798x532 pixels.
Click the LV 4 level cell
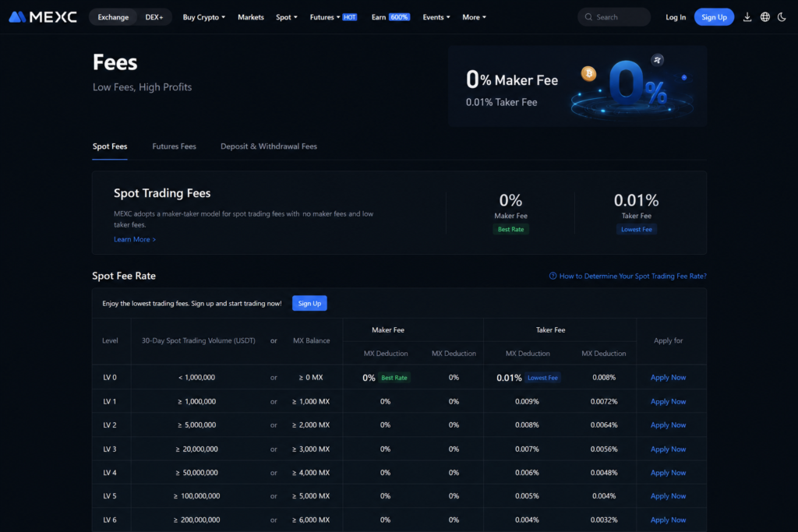[110, 473]
